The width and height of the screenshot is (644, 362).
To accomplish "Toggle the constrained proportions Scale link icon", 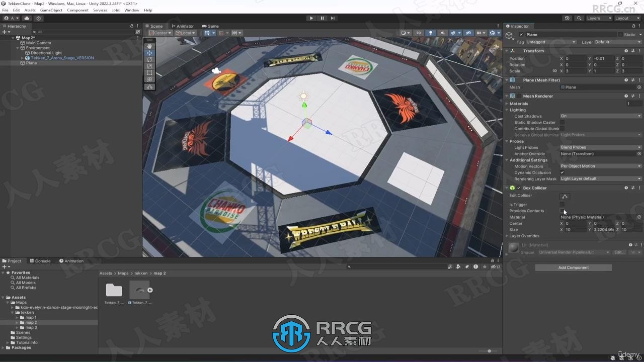I will (x=554, y=71).
